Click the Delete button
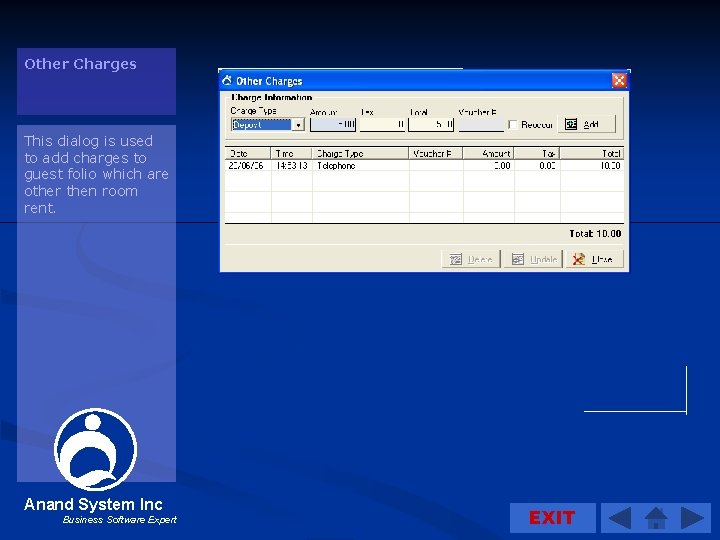 tap(471, 259)
